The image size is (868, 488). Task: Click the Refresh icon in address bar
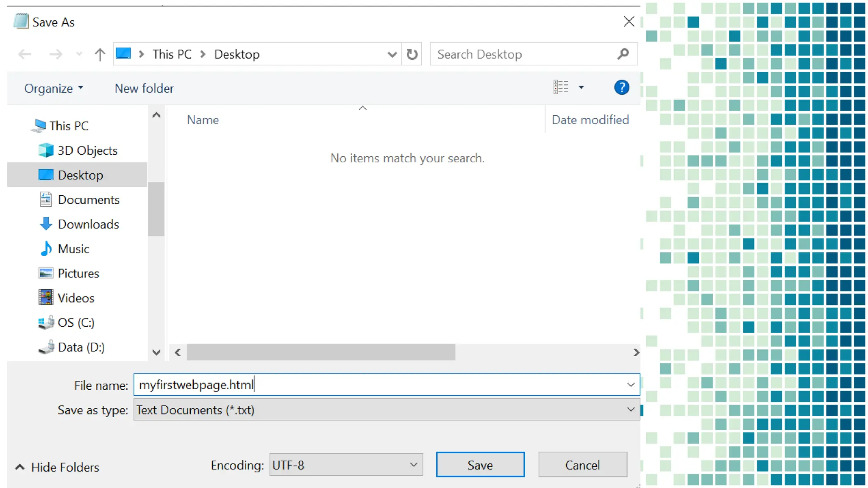(x=412, y=54)
